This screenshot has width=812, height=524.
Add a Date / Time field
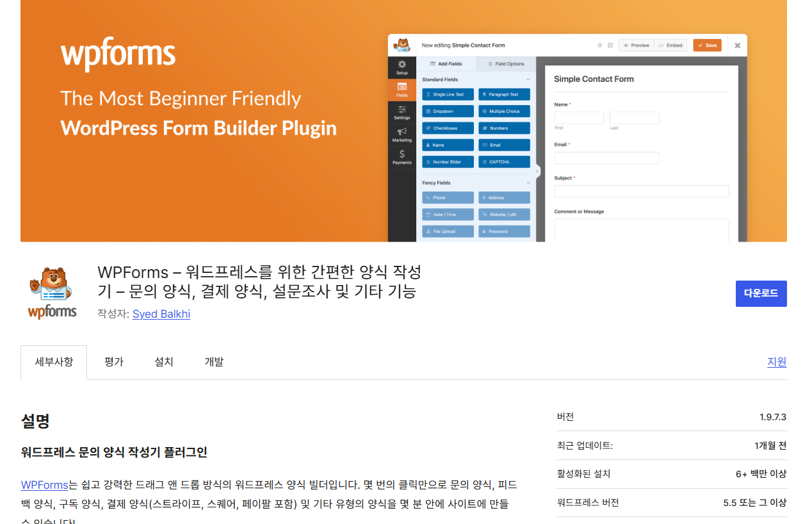pyautogui.click(x=448, y=215)
